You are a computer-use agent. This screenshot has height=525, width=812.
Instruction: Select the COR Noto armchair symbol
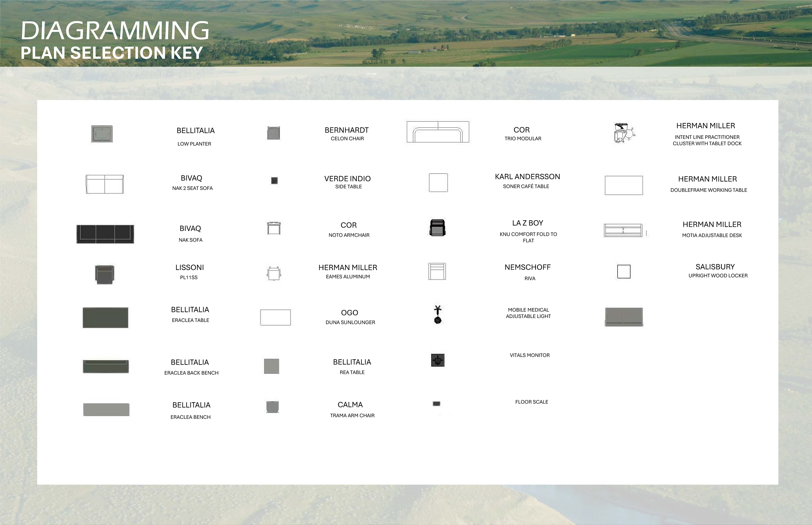click(274, 228)
